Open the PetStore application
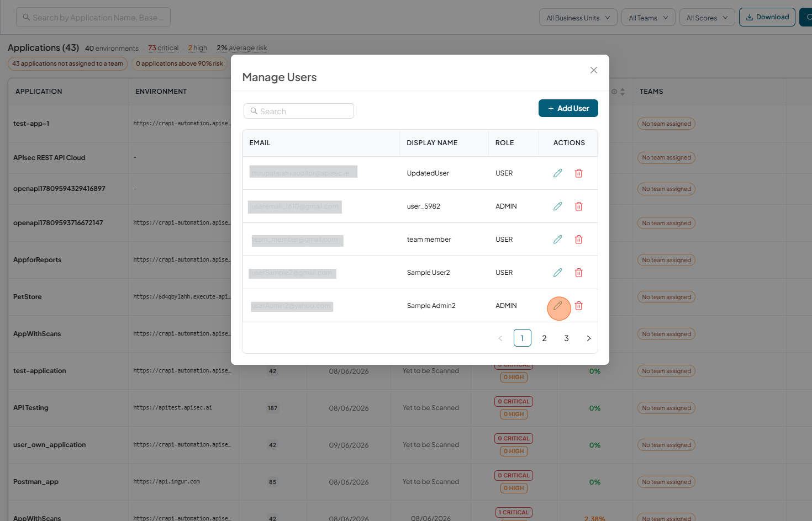This screenshot has height=521, width=812. coord(28,297)
